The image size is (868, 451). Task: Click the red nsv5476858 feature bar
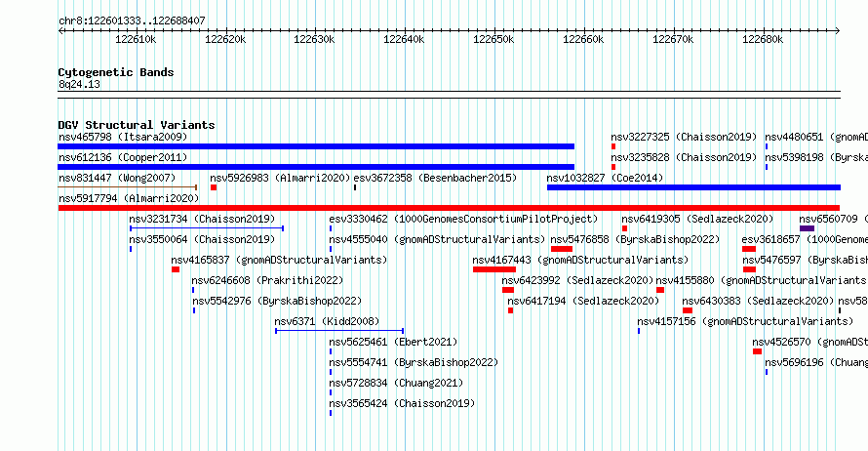click(562, 249)
